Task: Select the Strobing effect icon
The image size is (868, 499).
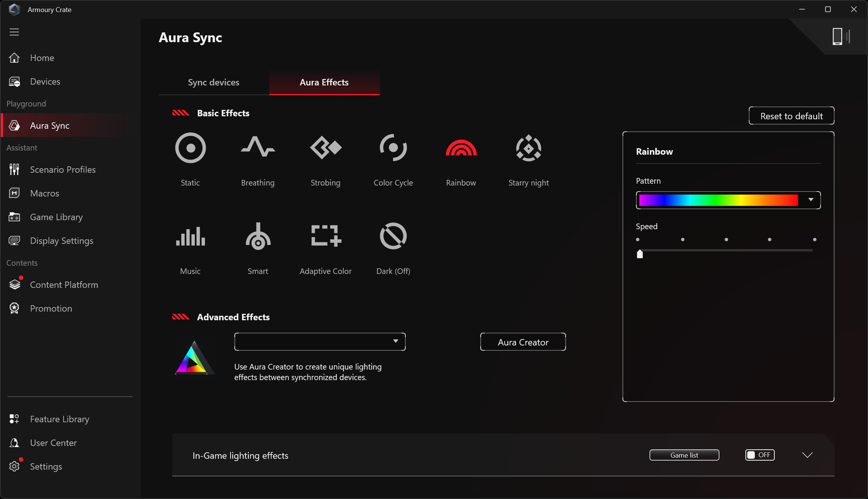Action: click(325, 148)
